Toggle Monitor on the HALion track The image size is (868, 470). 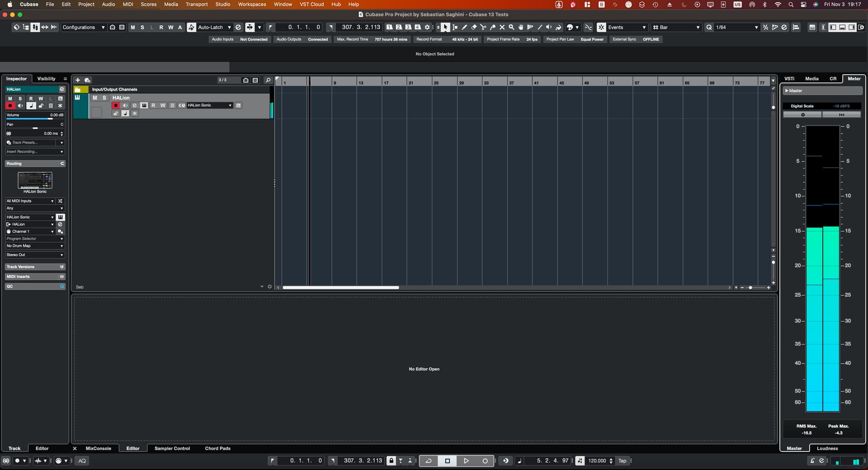tap(125, 105)
